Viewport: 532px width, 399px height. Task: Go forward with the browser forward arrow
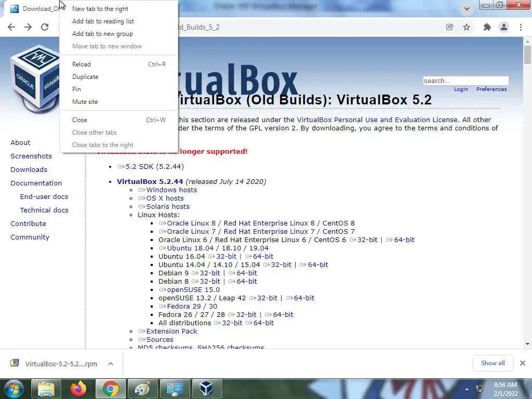point(28,27)
